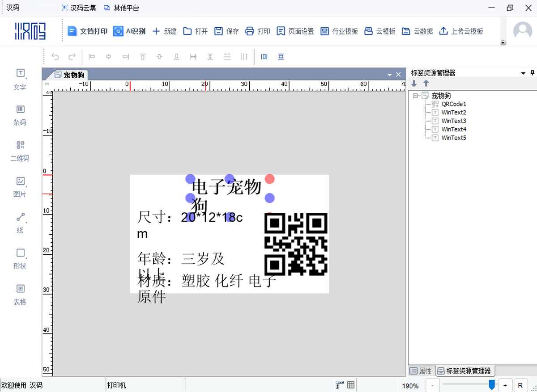The width and height of the screenshot is (537, 392).
Task: Open the 文档打印 document print tool
Action: click(x=88, y=31)
